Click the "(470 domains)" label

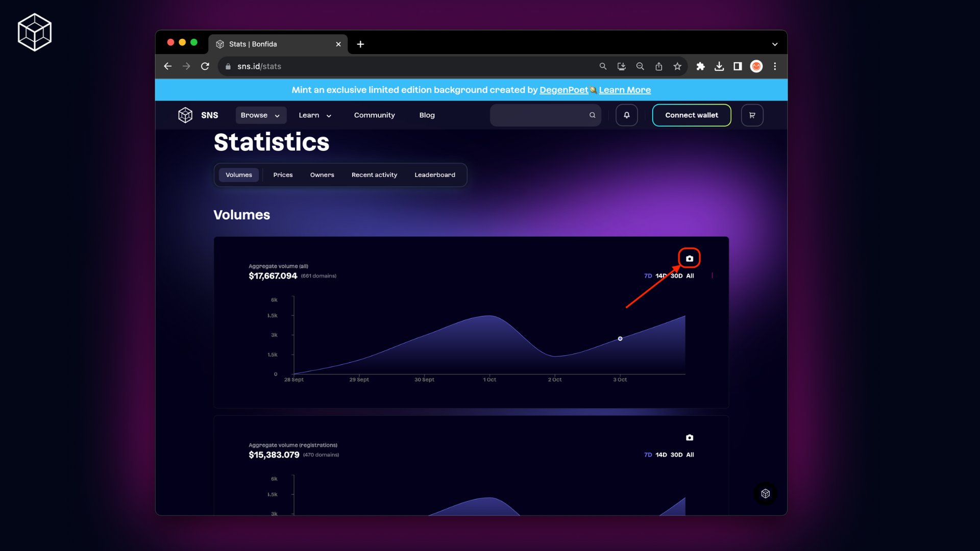click(321, 455)
